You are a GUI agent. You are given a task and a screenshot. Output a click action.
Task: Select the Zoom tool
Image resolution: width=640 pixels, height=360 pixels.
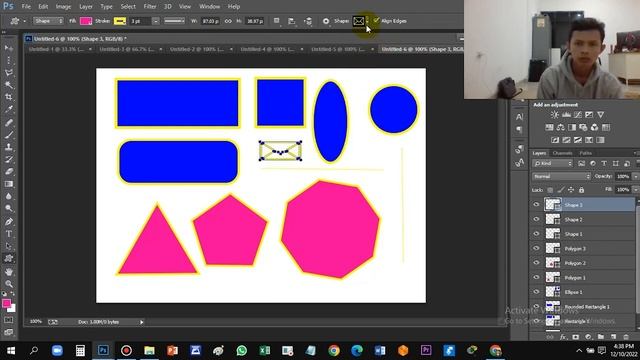point(9,284)
